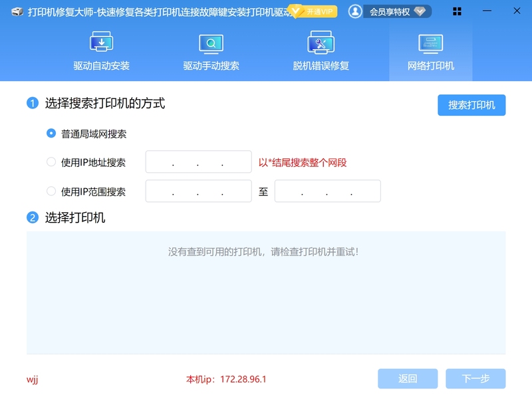Minimize the printer repair window

[x=487, y=11]
